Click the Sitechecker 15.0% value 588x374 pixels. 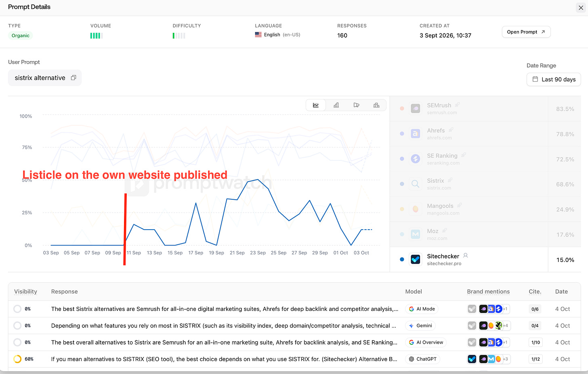[x=565, y=260]
